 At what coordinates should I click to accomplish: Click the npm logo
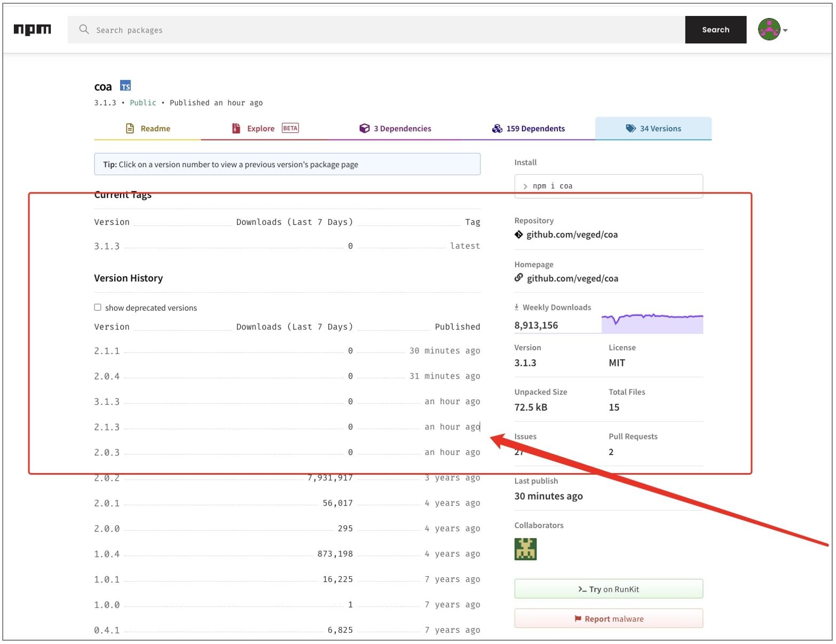(32, 29)
